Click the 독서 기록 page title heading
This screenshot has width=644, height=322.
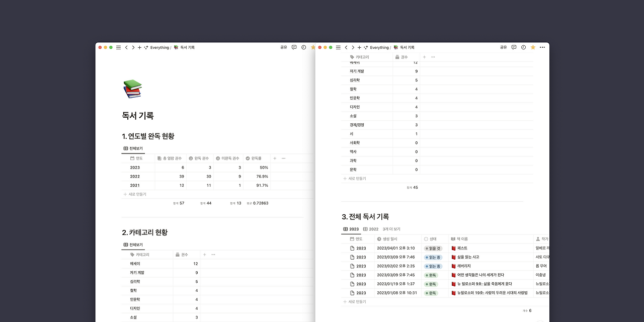click(138, 116)
